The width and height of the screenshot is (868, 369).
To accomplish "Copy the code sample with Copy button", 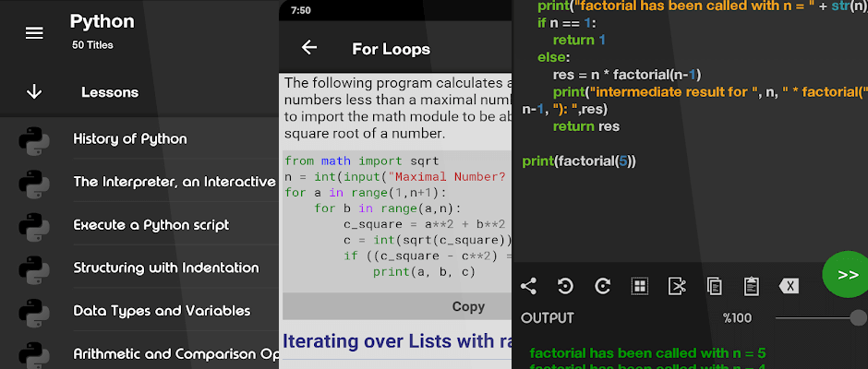I will pyautogui.click(x=397, y=306).
